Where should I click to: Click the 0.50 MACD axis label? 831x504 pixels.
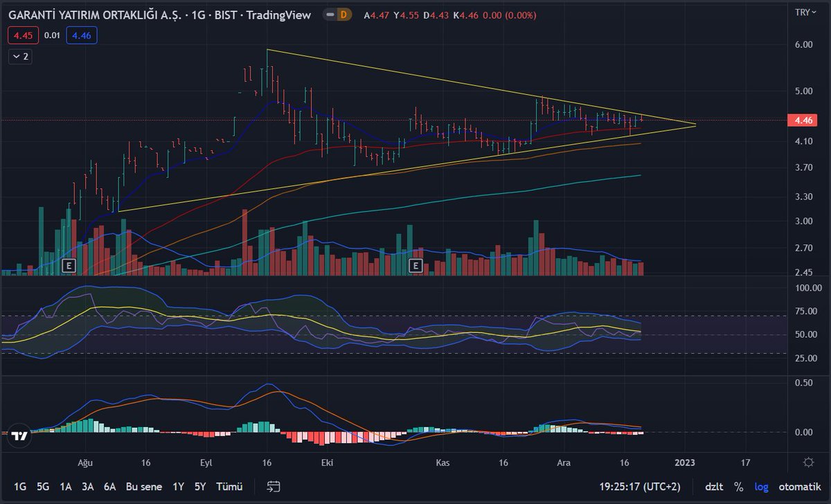(x=803, y=382)
